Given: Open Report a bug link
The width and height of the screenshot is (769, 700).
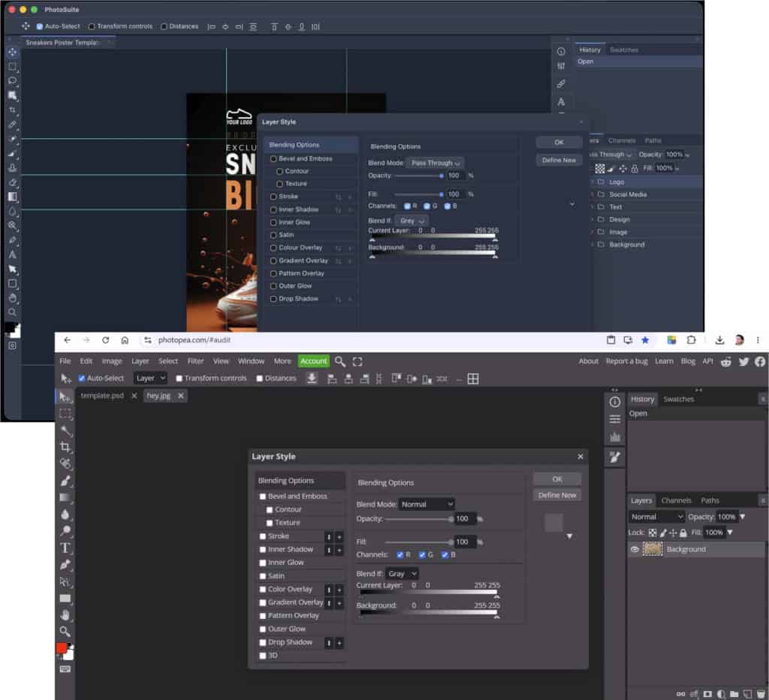Looking at the screenshot, I should click(x=627, y=361).
